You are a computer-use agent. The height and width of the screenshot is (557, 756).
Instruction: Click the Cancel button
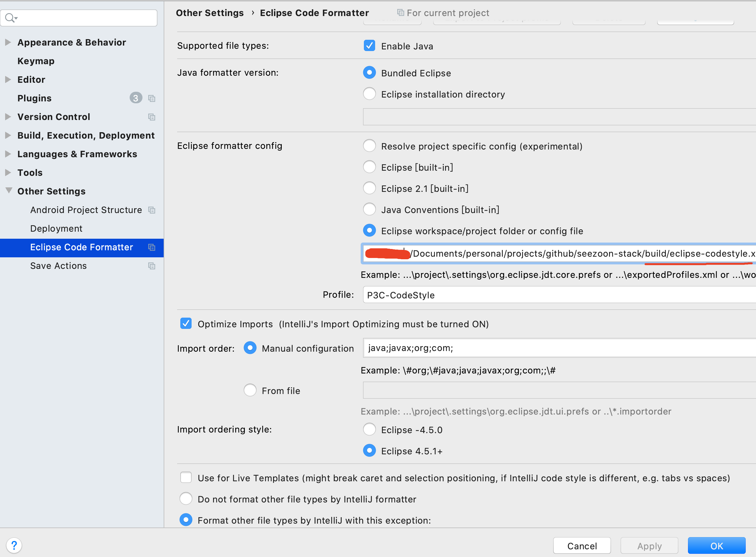[x=582, y=546]
